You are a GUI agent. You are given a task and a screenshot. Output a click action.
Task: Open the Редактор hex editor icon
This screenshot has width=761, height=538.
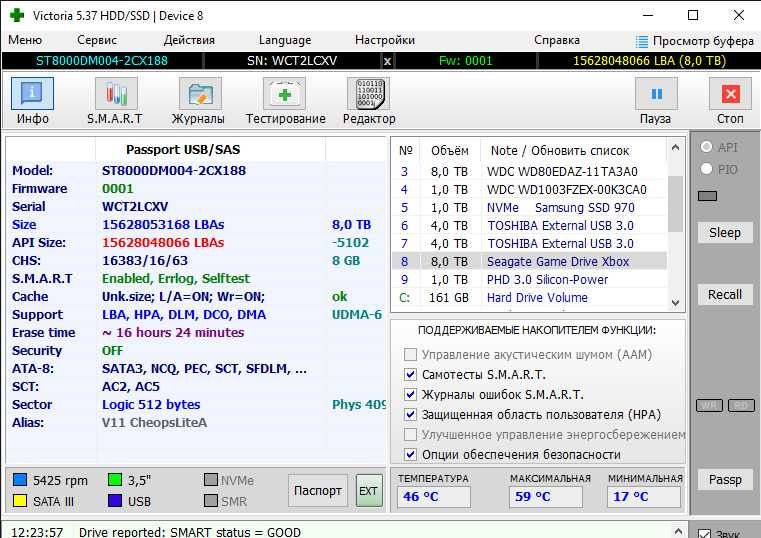368,94
